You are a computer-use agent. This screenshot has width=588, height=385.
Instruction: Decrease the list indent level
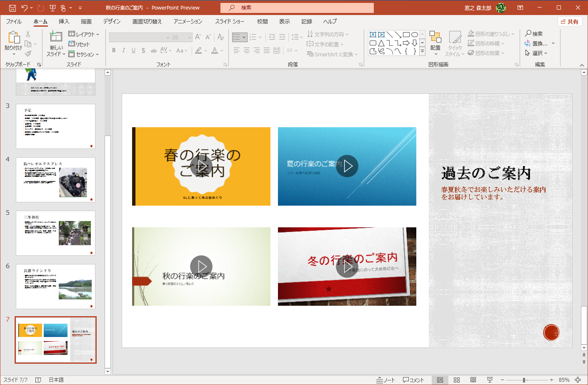[272, 37]
